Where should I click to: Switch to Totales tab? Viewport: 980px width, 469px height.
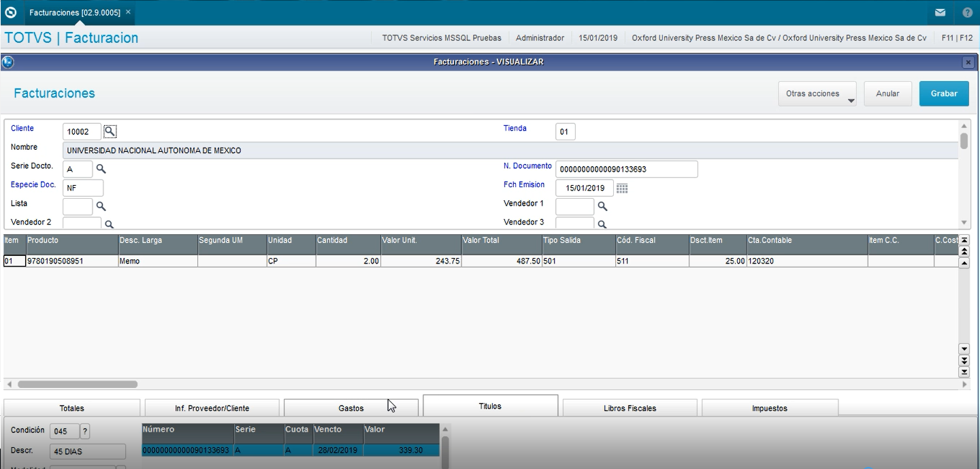[71, 408]
